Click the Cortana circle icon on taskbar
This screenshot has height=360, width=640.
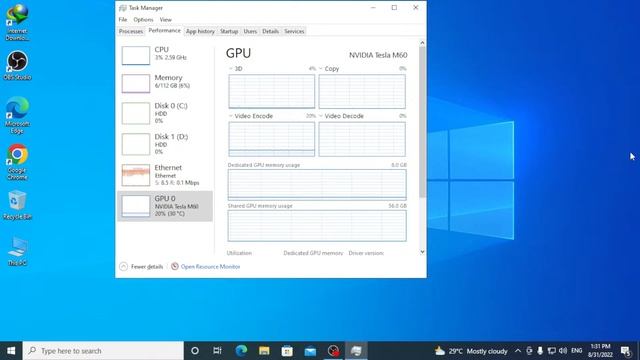(x=195, y=351)
